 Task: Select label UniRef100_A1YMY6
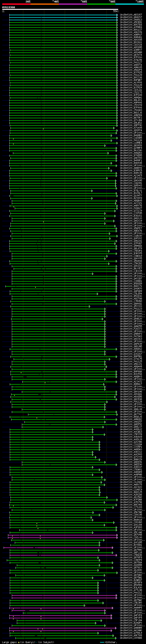coord(131,82)
